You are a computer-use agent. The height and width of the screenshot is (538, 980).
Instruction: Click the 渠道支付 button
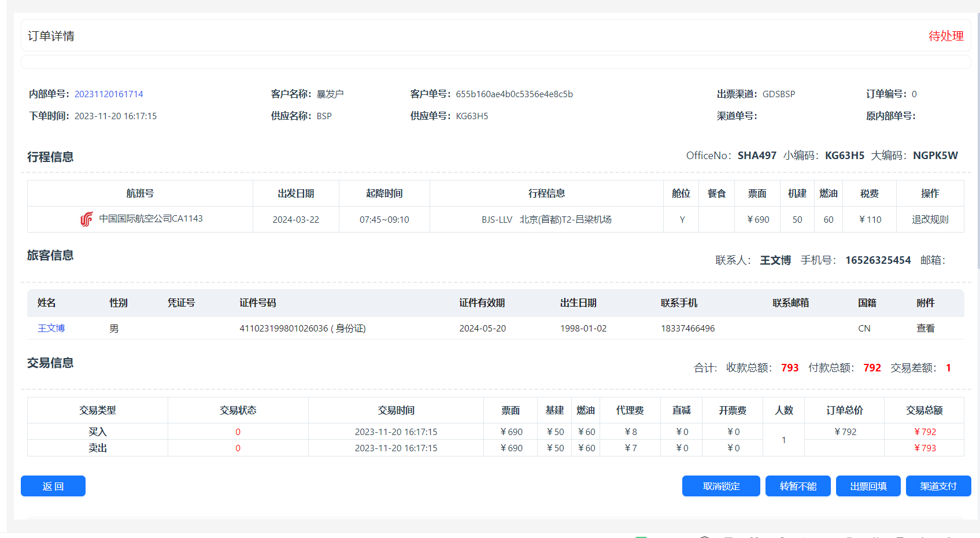[938, 486]
